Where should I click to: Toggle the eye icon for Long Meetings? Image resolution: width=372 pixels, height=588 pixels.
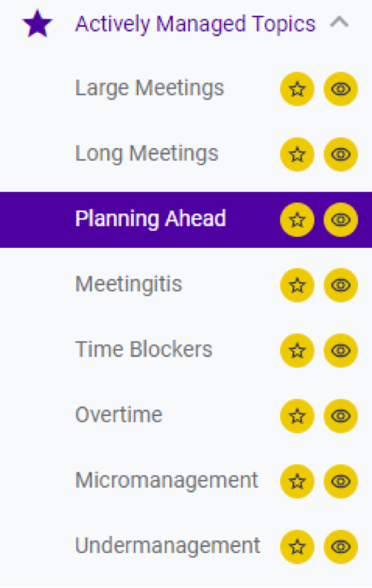pos(341,155)
